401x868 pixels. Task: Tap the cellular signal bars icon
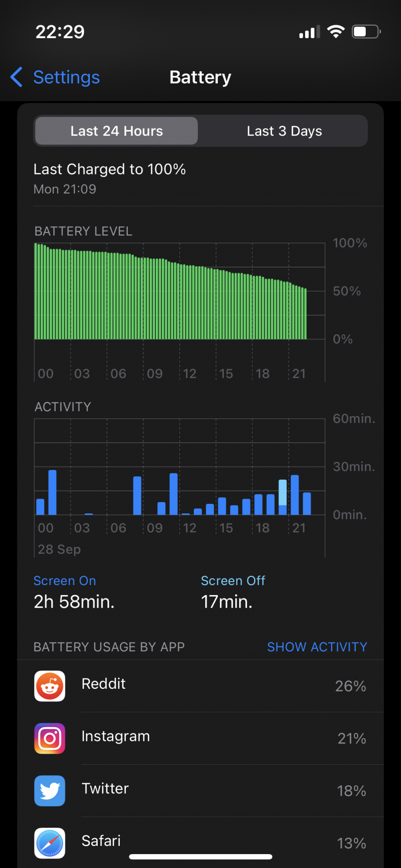(x=309, y=32)
